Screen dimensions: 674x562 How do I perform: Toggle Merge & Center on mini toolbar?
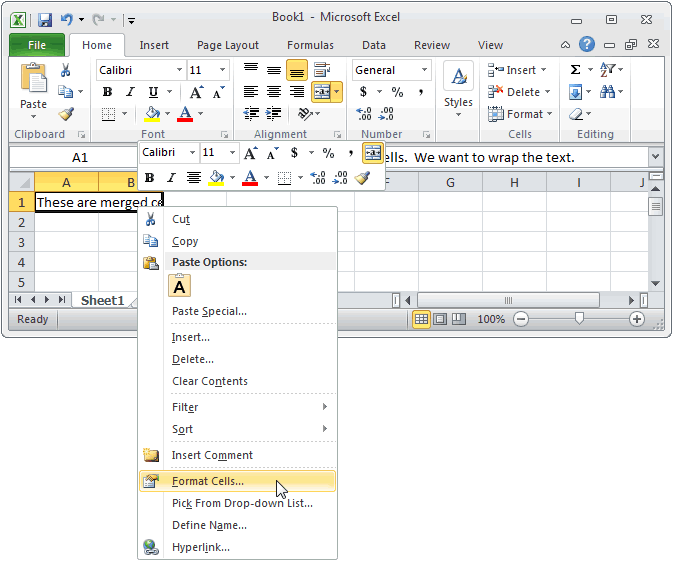pos(372,153)
